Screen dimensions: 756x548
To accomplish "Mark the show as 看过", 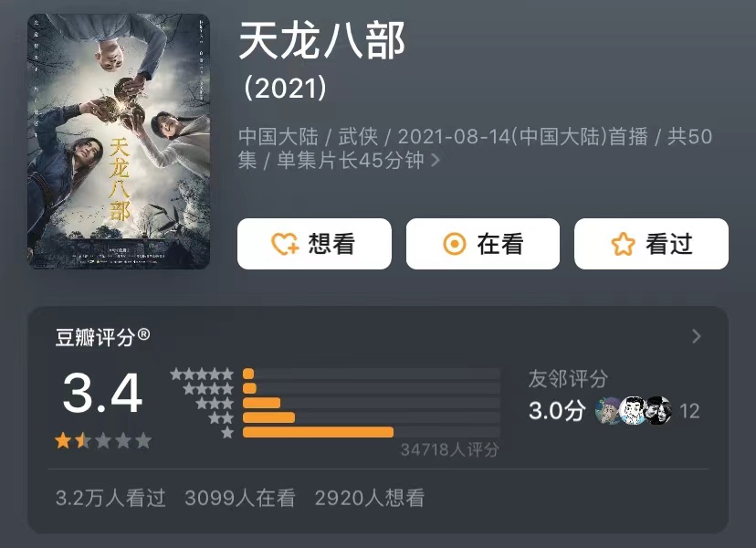I will tap(651, 244).
